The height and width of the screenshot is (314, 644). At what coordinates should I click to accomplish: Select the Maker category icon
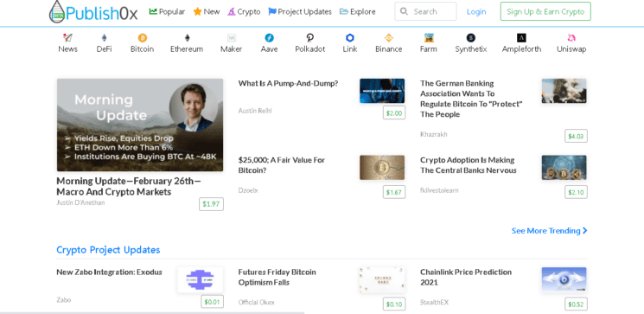(x=231, y=38)
